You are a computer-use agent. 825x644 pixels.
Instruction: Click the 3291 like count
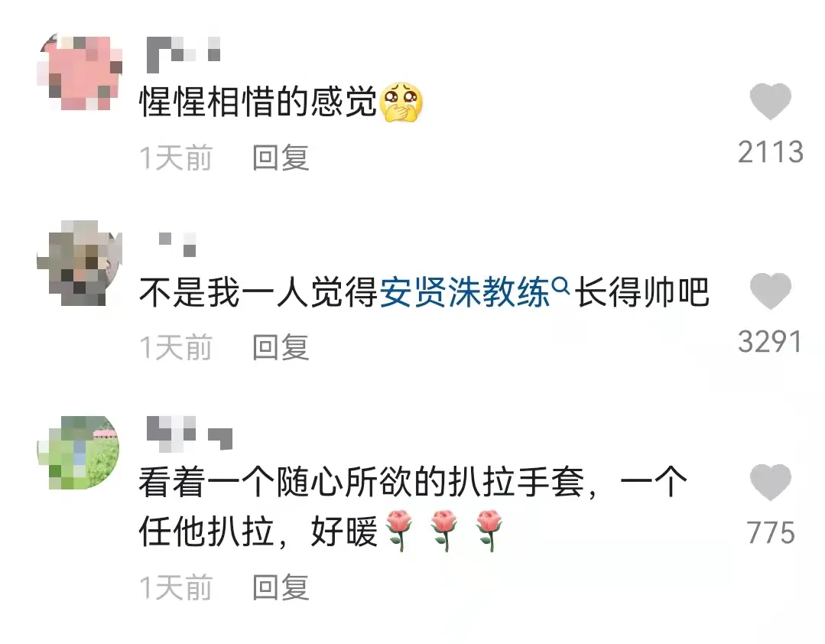[x=770, y=342]
